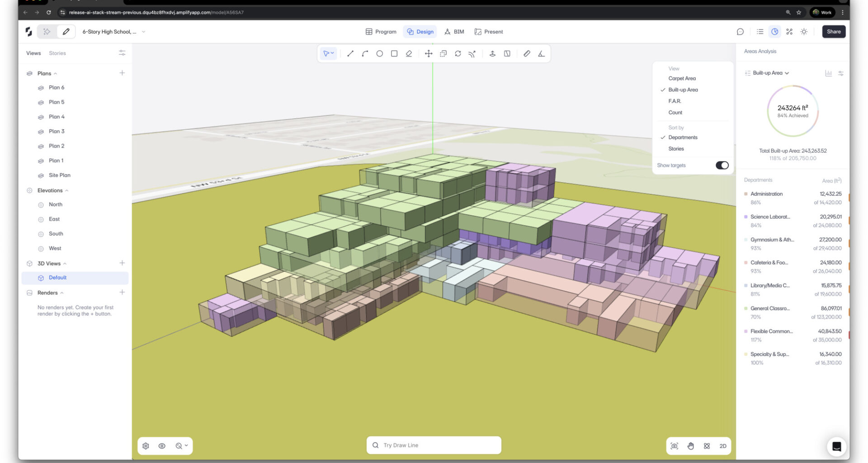
Task: Select Carpet Area view option
Action: (682, 79)
